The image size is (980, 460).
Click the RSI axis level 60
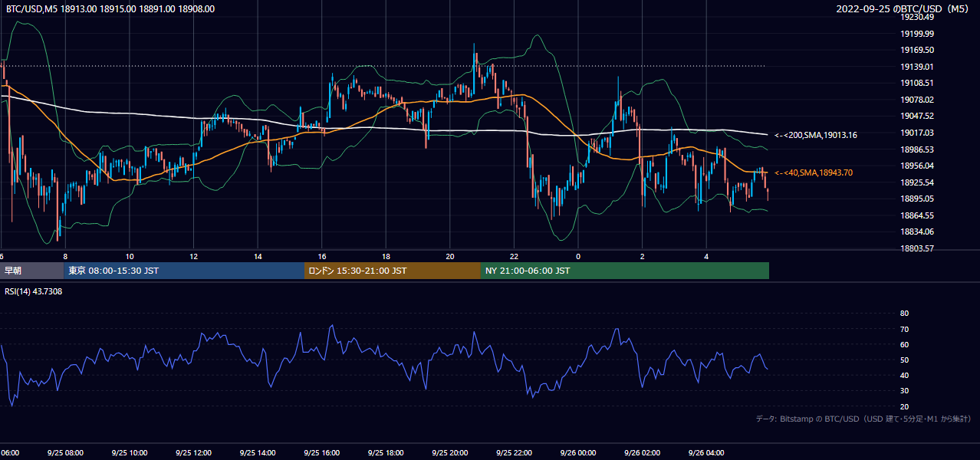coord(904,344)
